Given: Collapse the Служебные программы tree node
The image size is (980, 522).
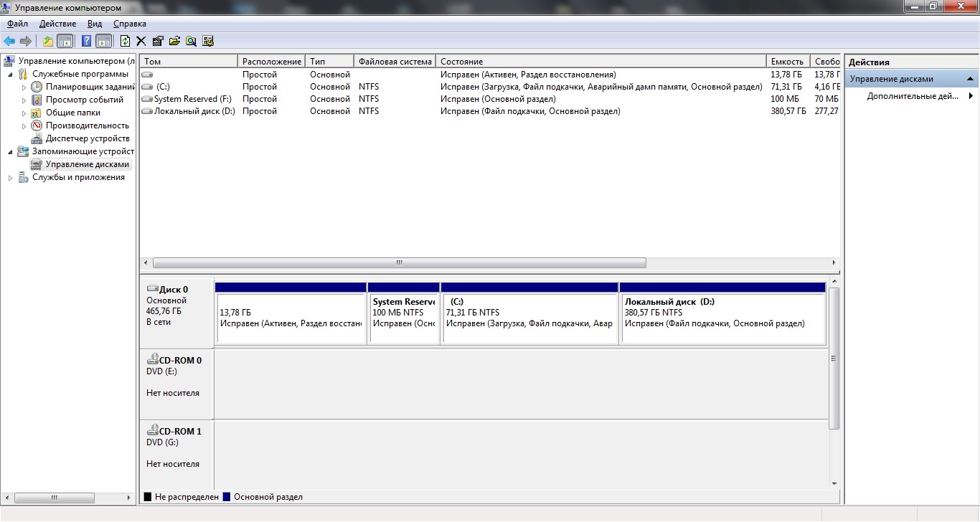Looking at the screenshot, I should pyautogui.click(x=10, y=74).
